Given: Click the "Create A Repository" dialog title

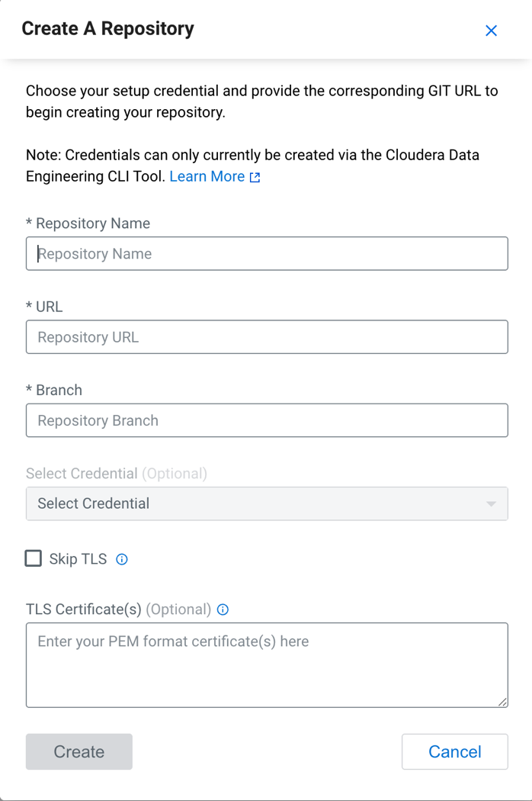Looking at the screenshot, I should click(x=107, y=29).
